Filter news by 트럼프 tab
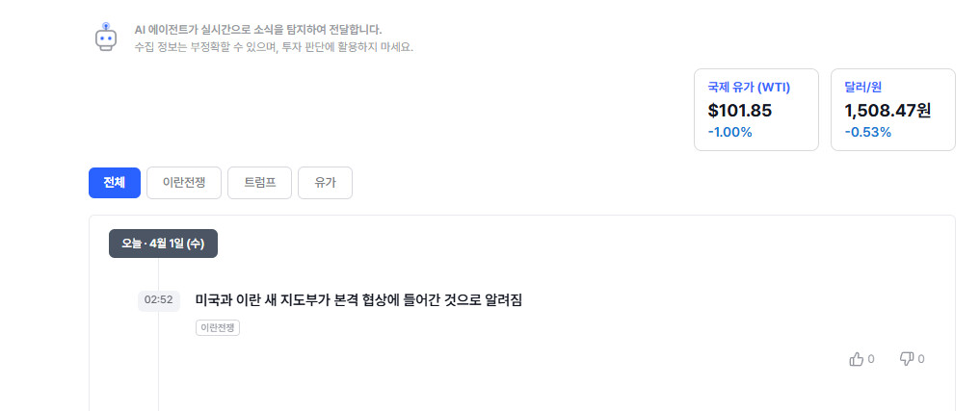Screen dimensions: 980x411 tap(259, 183)
